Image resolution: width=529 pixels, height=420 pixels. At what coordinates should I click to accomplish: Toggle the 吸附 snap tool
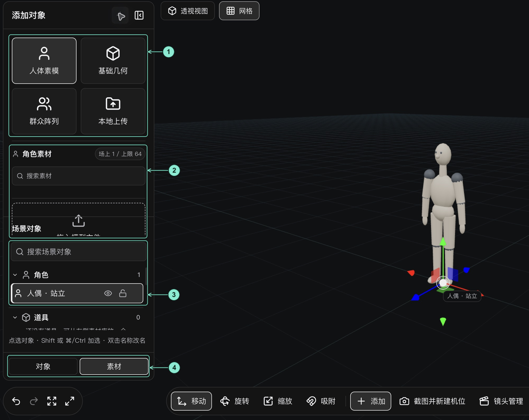[321, 401]
